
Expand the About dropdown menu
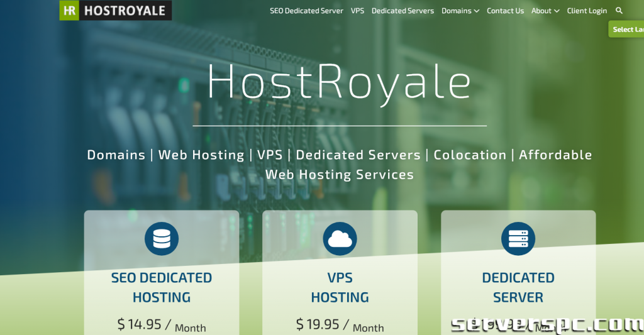545,11
